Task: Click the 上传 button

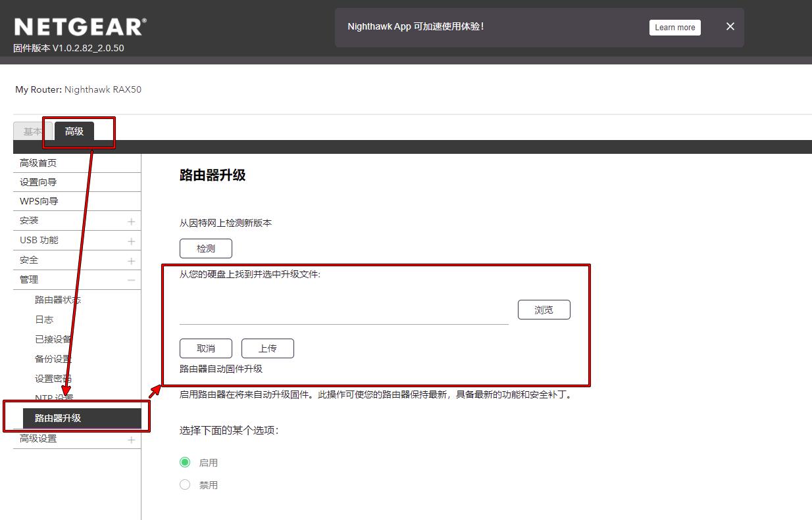Action: pyautogui.click(x=267, y=348)
